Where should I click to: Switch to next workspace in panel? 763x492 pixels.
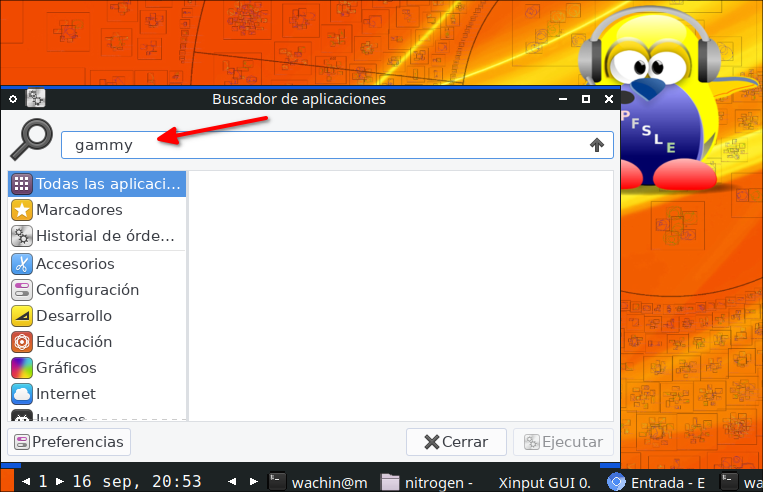click(60, 482)
